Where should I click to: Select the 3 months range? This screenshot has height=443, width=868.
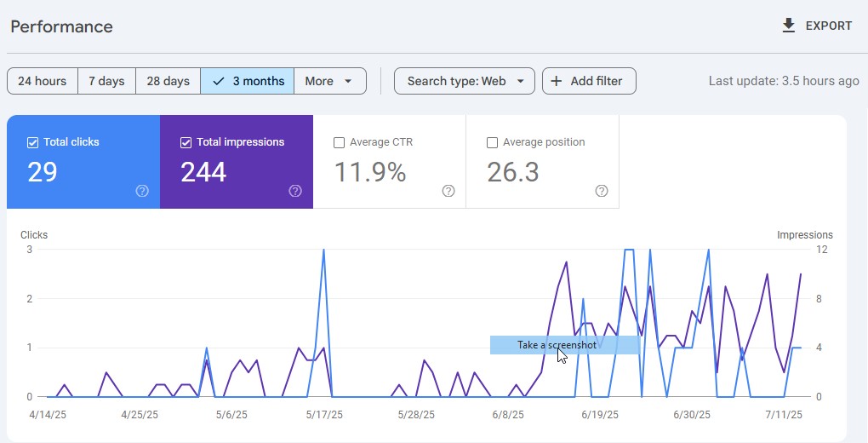click(248, 81)
